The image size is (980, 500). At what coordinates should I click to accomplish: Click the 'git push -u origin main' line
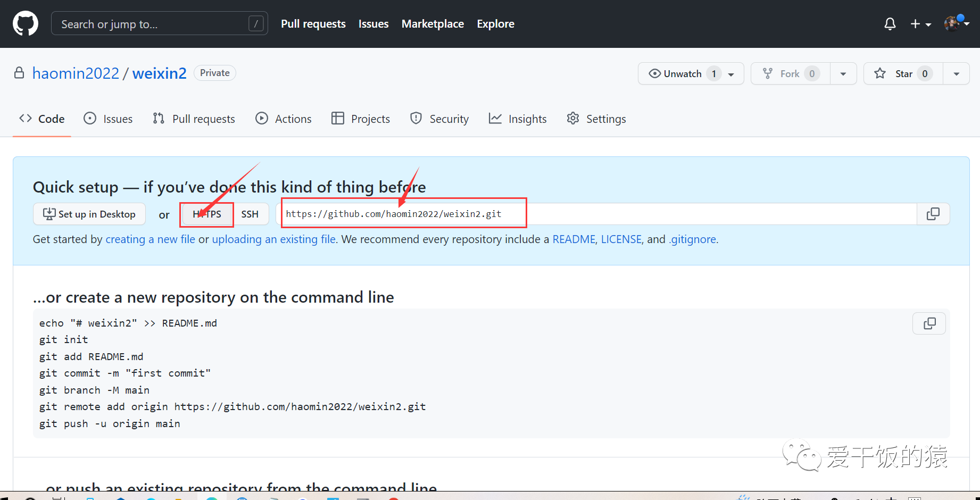pos(110,423)
